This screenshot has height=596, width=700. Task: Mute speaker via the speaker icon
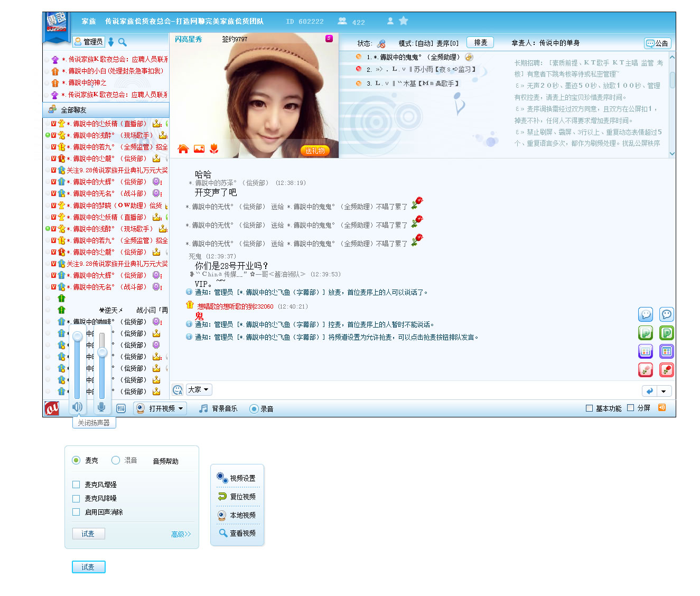pyautogui.click(x=77, y=407)
